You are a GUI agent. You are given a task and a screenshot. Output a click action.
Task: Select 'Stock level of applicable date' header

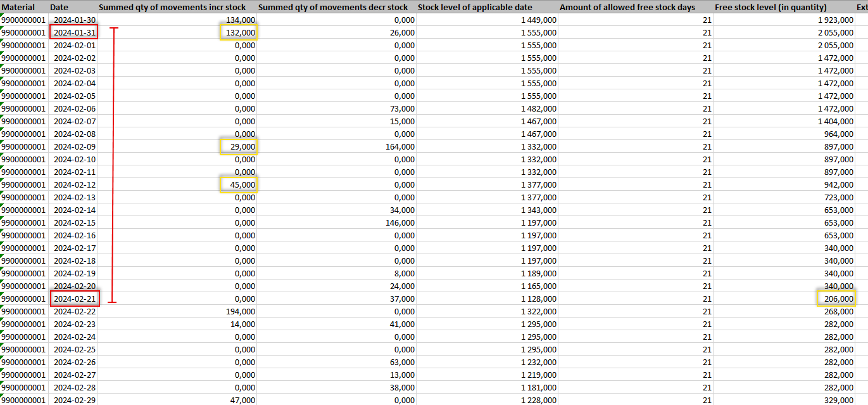487,7
